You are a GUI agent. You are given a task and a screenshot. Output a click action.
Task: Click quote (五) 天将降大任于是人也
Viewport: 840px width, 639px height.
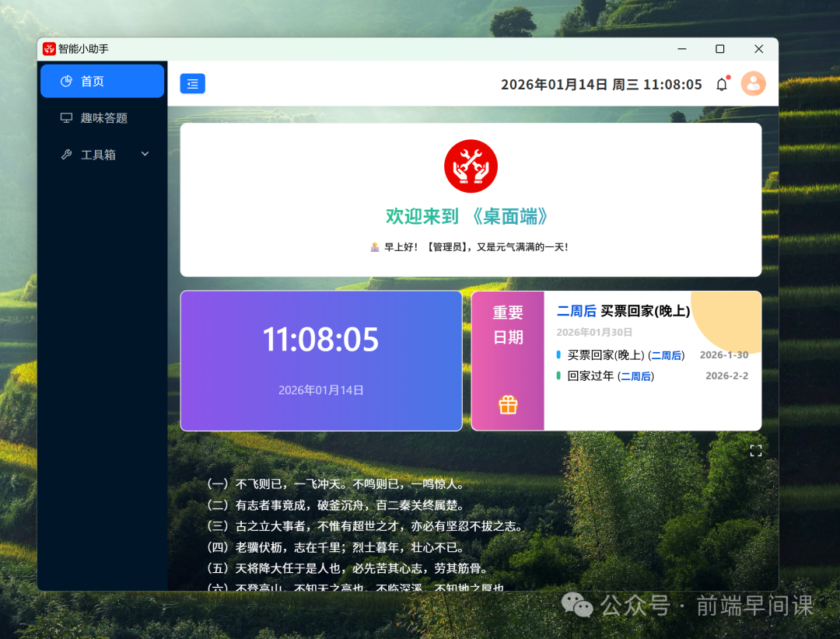pyautogui.click(x=348, y=568)
